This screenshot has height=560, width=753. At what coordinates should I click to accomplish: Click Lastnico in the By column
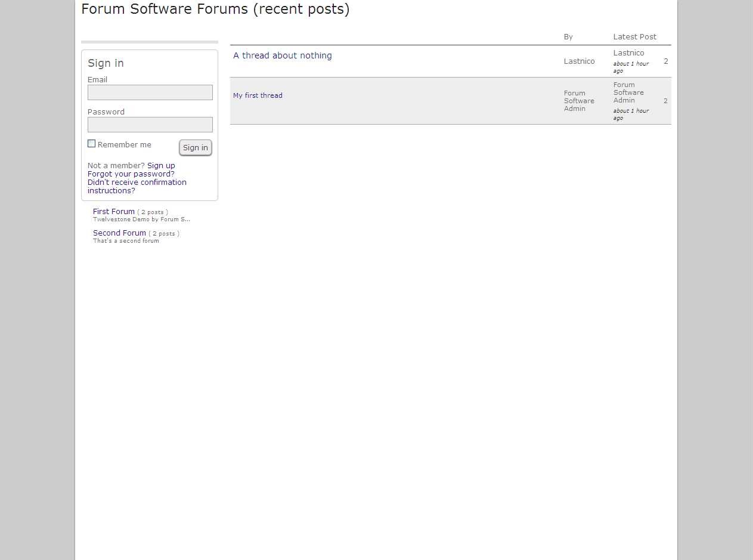pos(579,61)
